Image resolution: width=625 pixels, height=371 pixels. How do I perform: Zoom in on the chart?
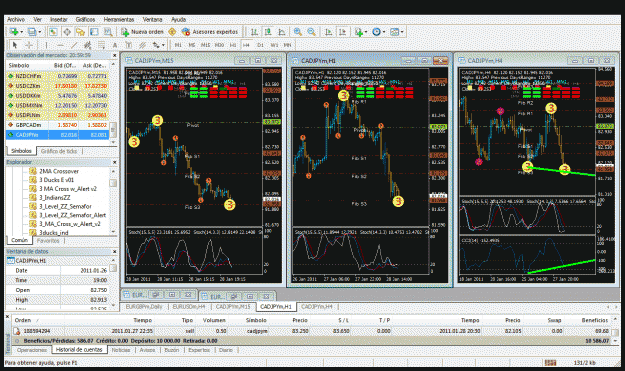(x=297, y=32)
